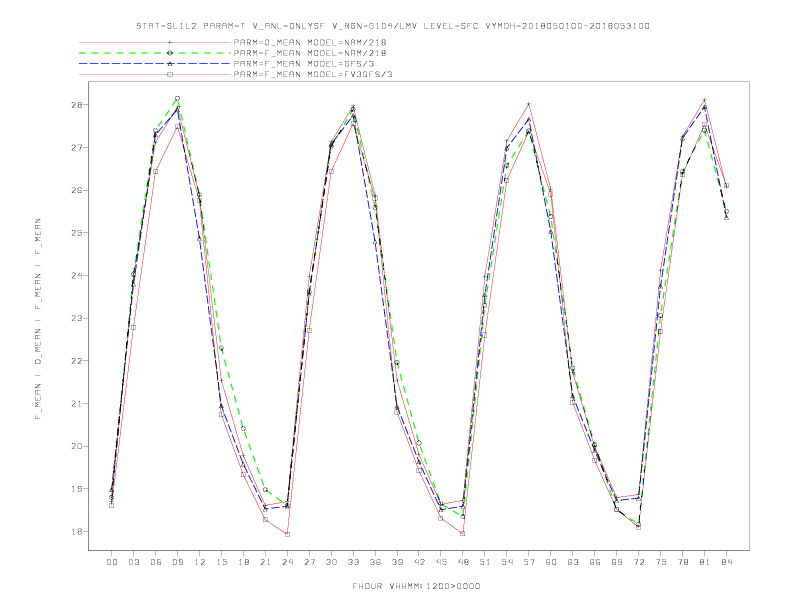The width and height of the screenshot is (792, 612).
Task: Click the blue dashed legend line sample
Action: pos(155,64)
